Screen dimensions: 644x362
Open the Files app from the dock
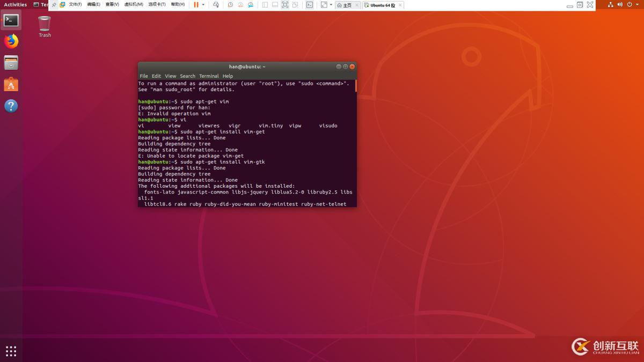click(x=11, y=62)
